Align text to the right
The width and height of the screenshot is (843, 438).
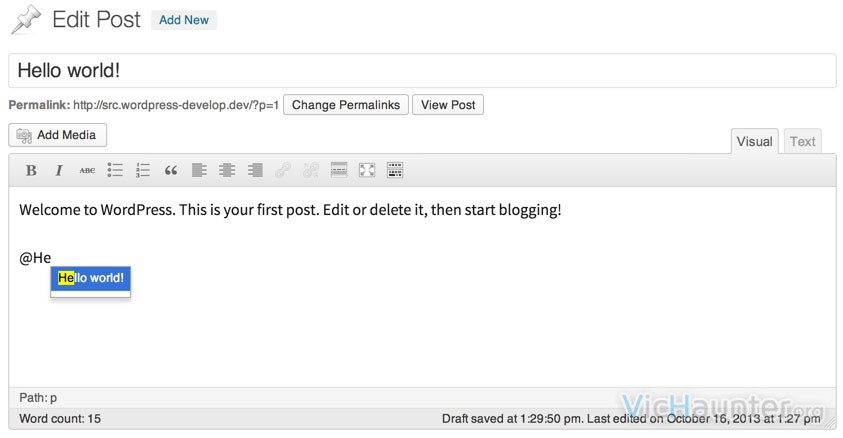click(255, 170)
